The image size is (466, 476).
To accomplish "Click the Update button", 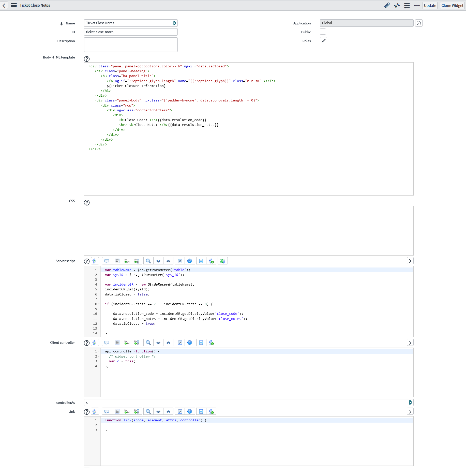I will coord(430,5).
